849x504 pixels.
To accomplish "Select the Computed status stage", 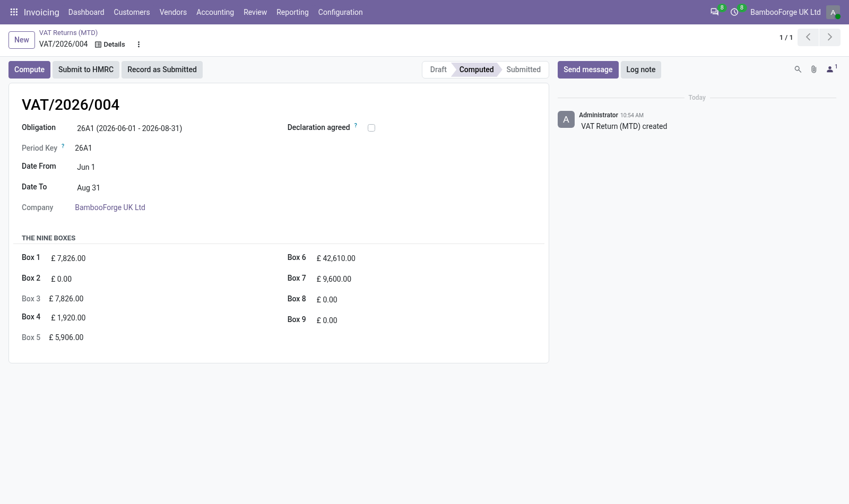I will tap(476, 69).
